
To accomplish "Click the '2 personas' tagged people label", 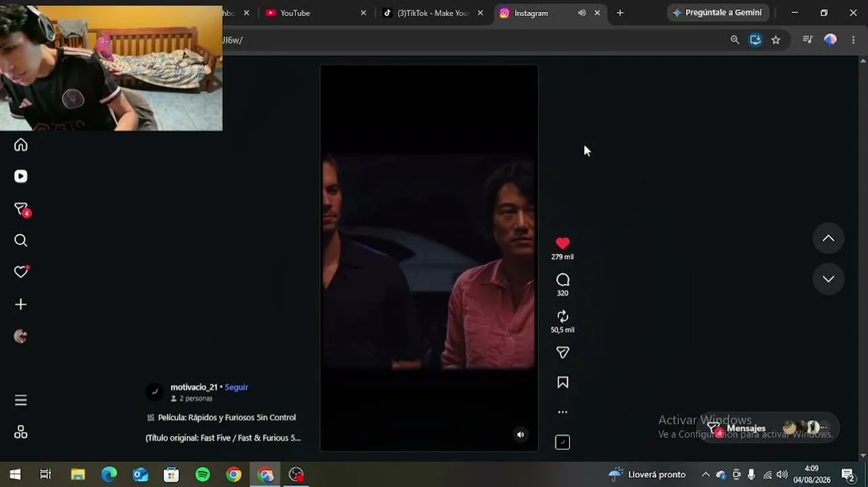I will (191, 399).
